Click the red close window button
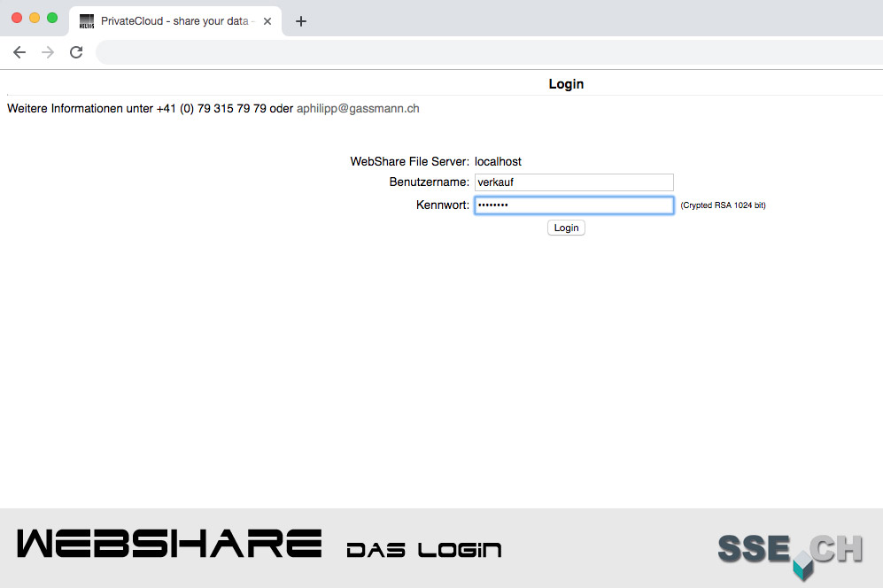The height and width of the screenshot is (588, 883). pos(17,18)
